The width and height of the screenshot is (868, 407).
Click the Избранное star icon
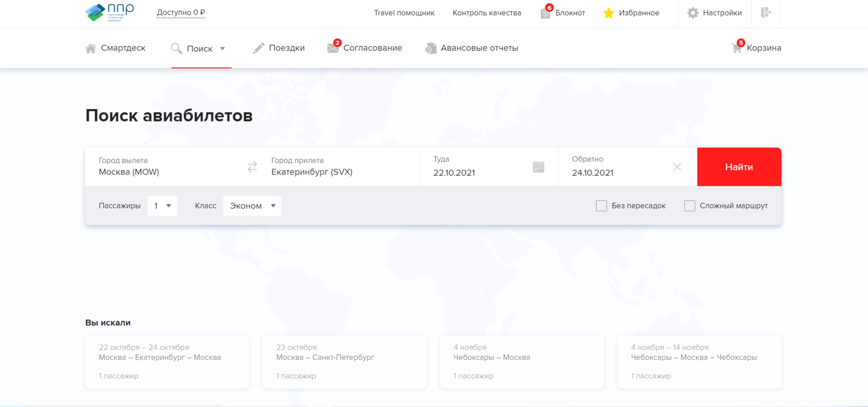point(608,13)
